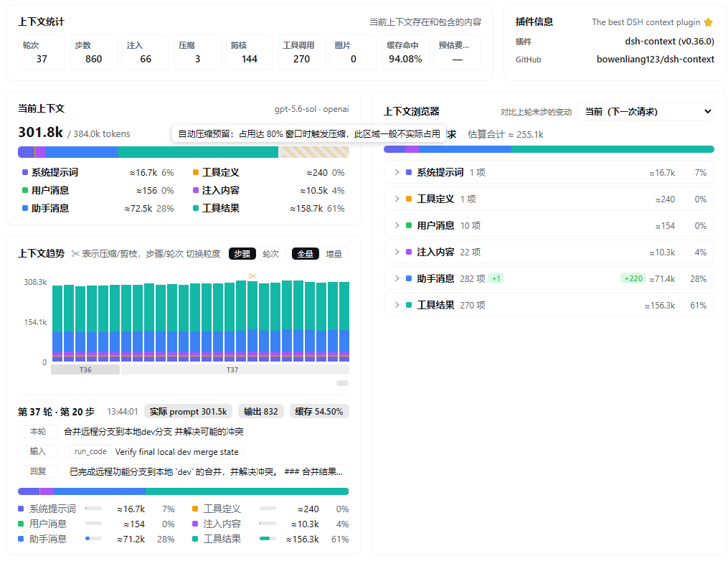Select the T36 turn segment below chart
728x561 pixels.
(x=85, y=369)
